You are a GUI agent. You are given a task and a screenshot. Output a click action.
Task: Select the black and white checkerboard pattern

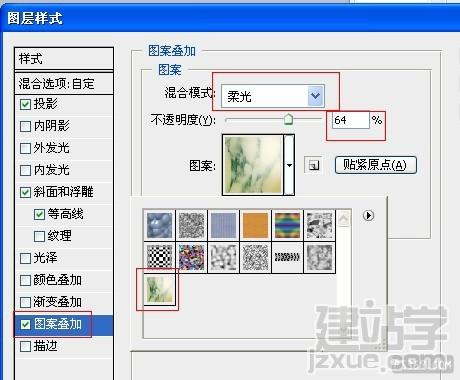[159, 257]
